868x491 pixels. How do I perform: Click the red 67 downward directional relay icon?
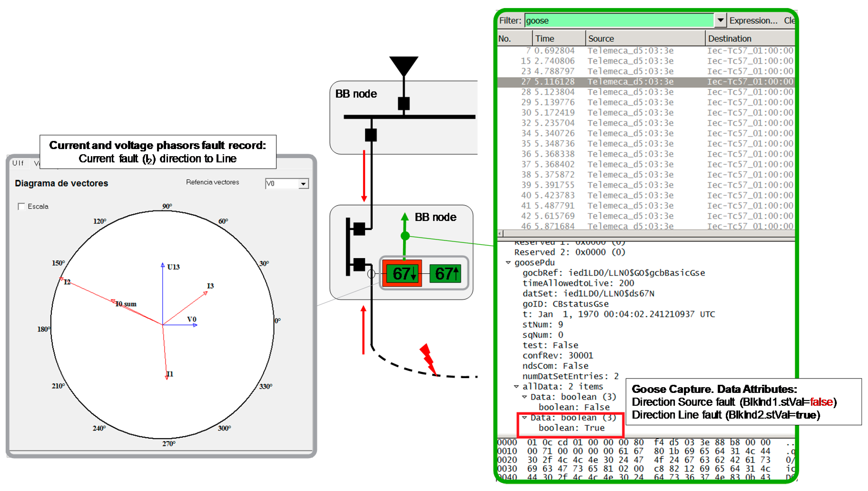tap(402, 273)
